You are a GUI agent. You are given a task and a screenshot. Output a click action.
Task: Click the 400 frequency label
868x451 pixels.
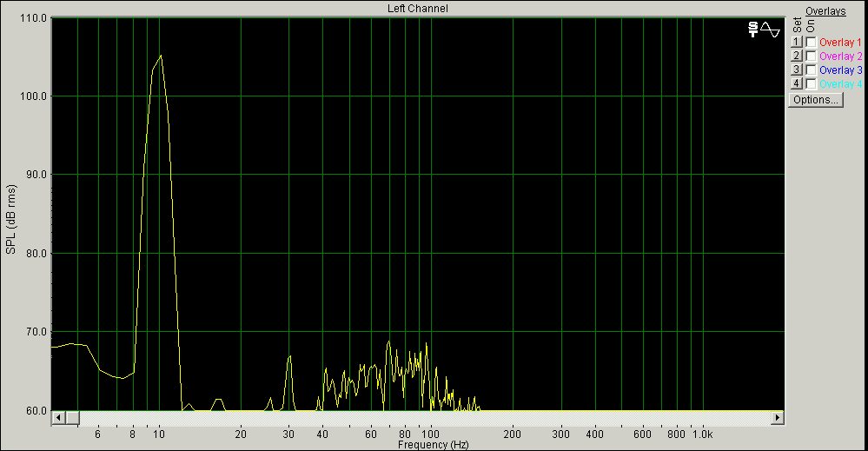594,434
